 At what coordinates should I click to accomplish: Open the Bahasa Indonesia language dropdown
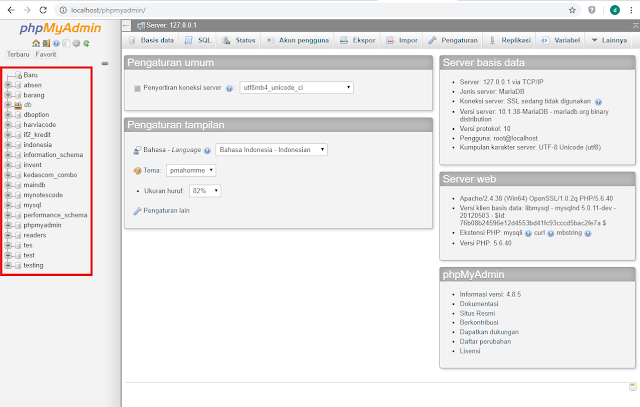pyautogui.click(x=271, y=150)
